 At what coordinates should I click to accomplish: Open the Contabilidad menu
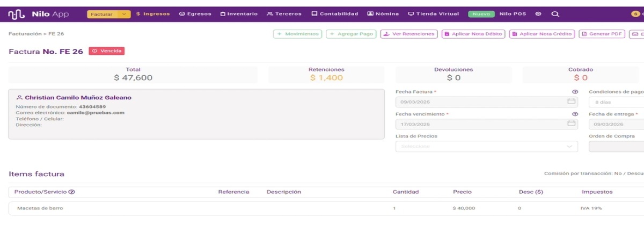click(334, 14)
